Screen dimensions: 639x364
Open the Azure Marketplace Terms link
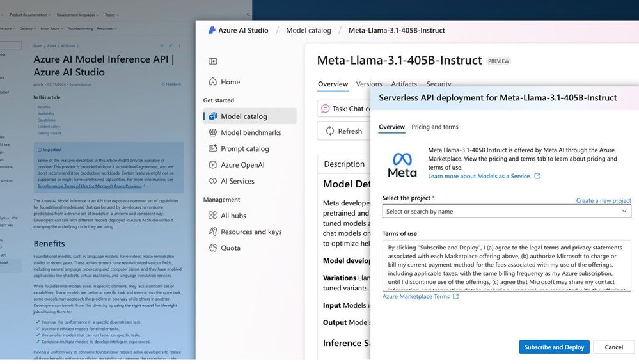416,296
